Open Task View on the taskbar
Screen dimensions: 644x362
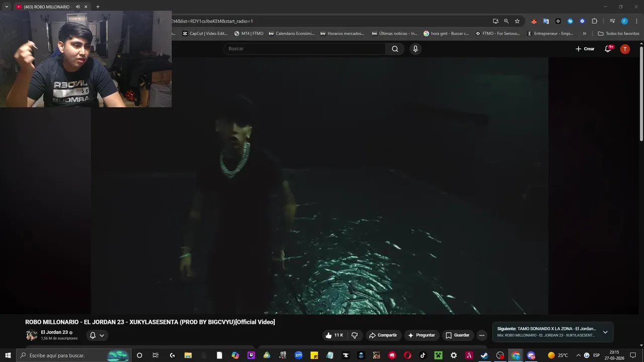(x=155, y=355)
